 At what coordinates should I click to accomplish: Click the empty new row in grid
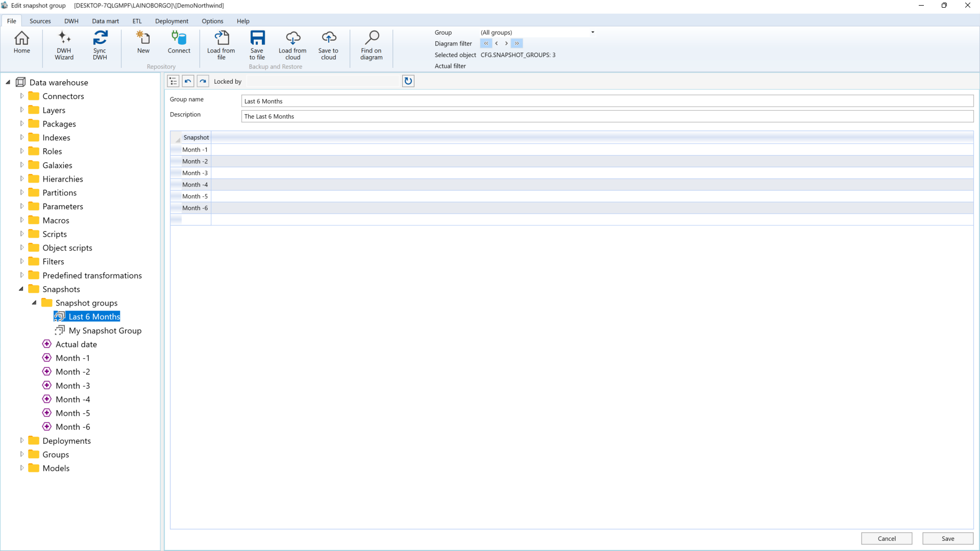[x=572, y=219]
